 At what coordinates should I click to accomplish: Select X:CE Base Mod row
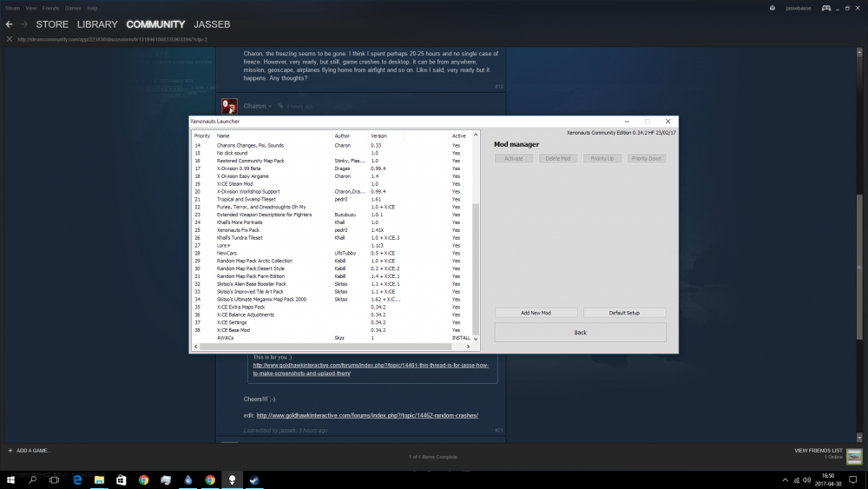click(331, 330)
